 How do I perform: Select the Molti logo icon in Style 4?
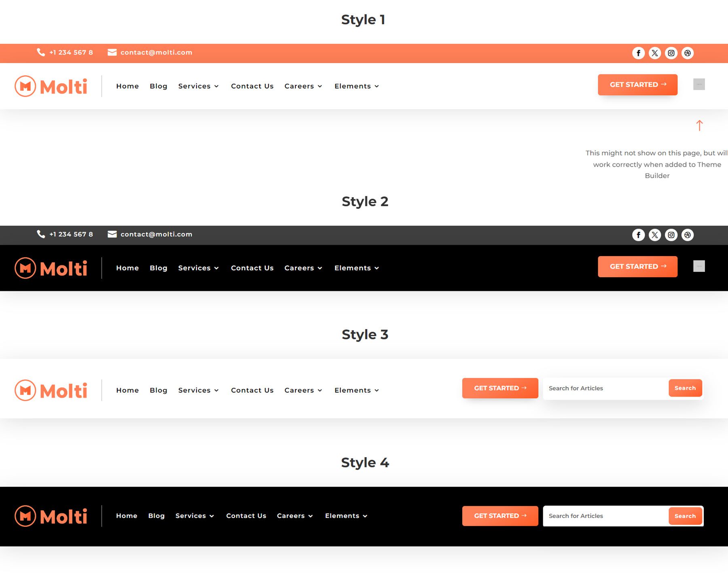point(25,516)
